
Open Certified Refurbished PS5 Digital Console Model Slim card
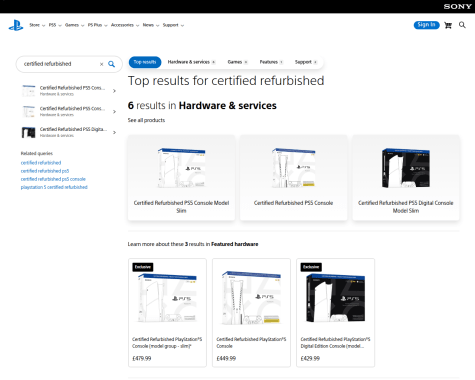tap(406, 178)
